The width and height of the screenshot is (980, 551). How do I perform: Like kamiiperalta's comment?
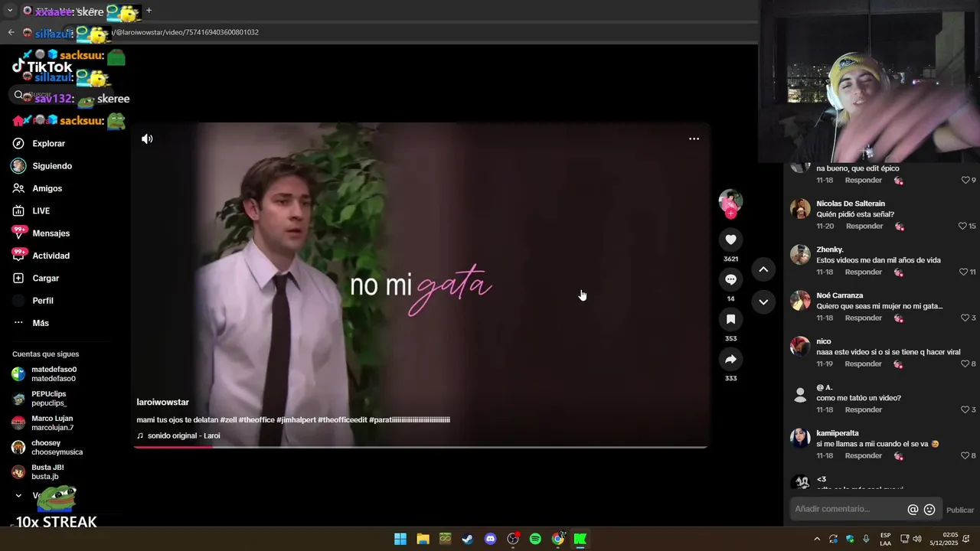(965, 456)
